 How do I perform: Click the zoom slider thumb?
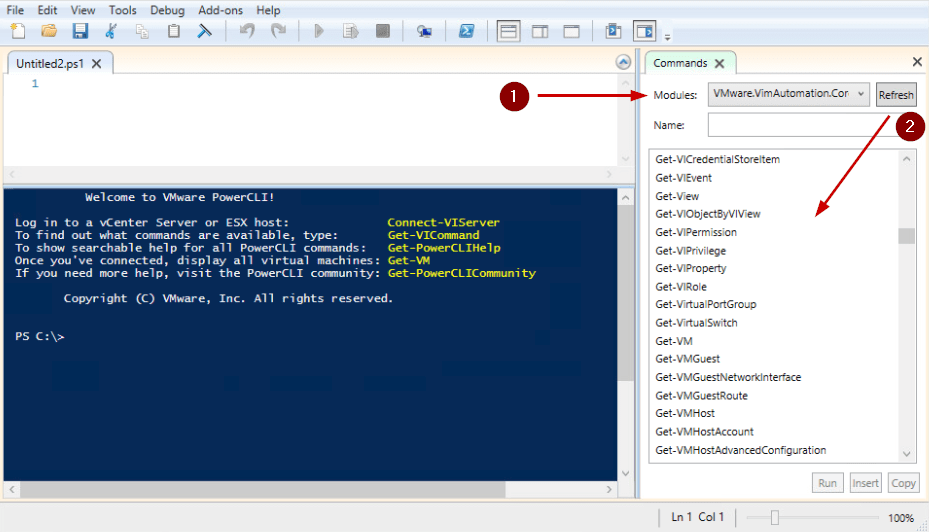click(x=774, y=518)
